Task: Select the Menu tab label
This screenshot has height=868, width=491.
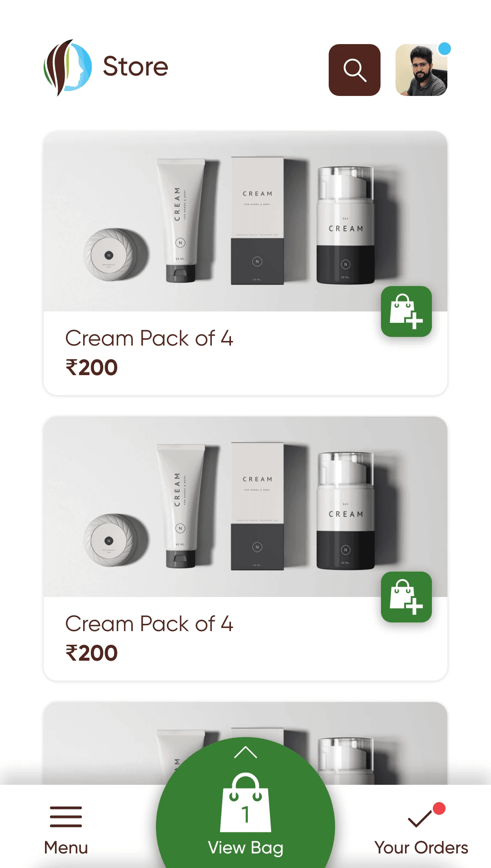Action: click(66, 848)
